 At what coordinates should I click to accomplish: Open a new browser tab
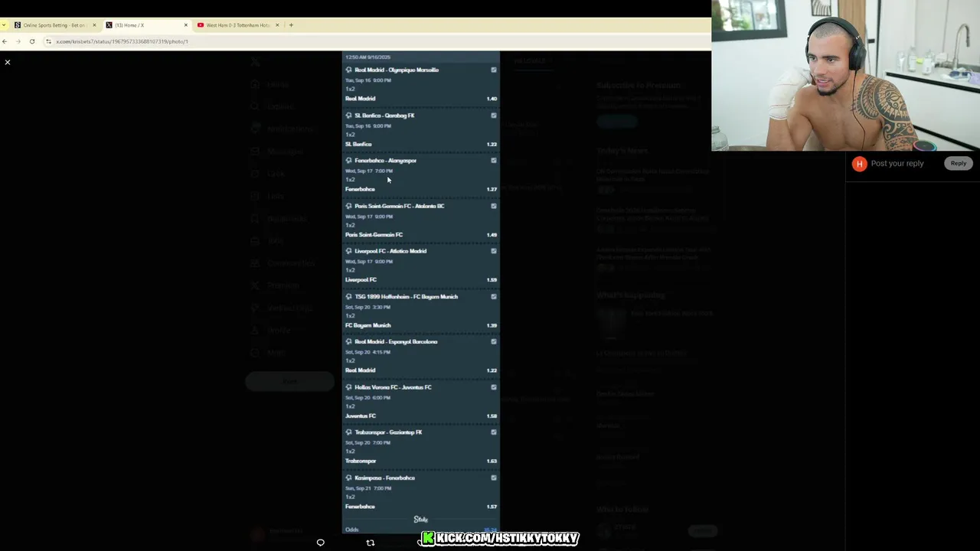tap(291, 25)
